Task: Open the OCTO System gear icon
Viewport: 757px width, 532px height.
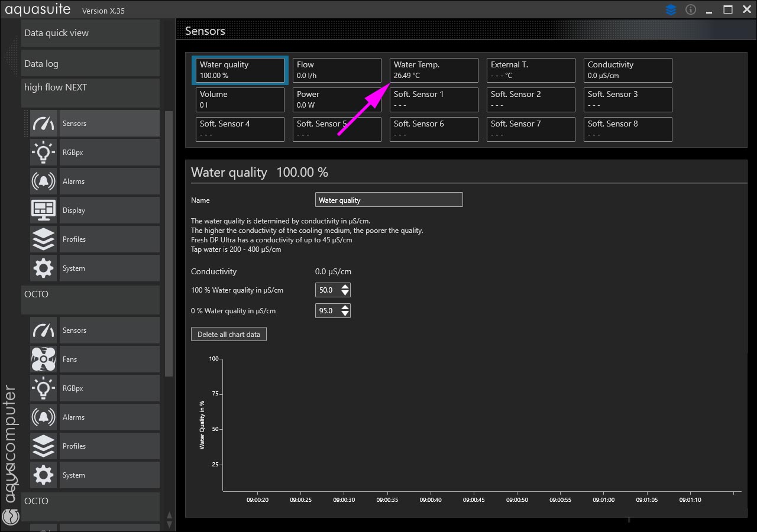Action: [x=44, y=475]
